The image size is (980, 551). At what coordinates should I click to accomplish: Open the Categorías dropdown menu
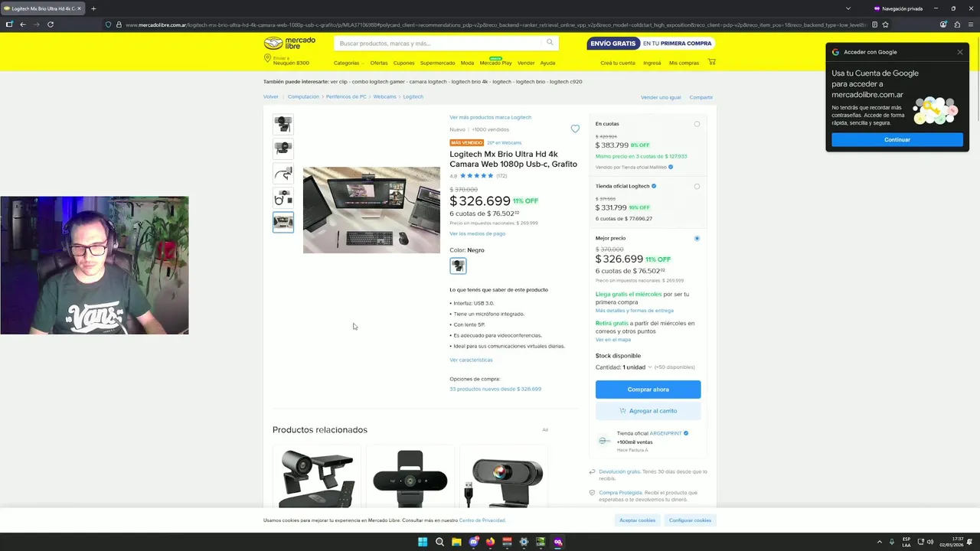[x=348, y=63]
